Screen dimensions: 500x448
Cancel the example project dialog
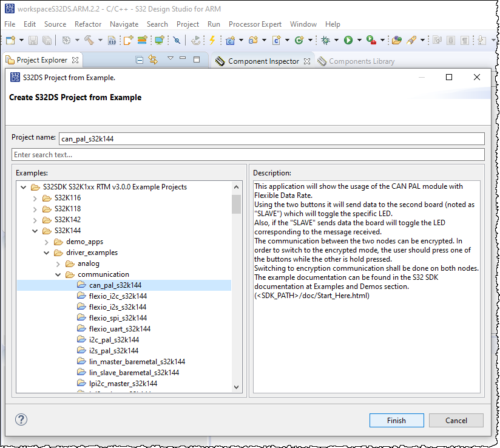[x=456, y=420]
